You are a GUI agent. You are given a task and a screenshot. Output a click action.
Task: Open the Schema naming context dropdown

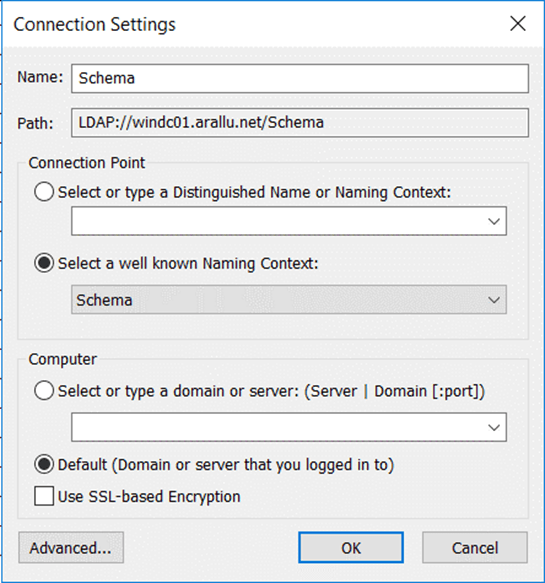288,300
